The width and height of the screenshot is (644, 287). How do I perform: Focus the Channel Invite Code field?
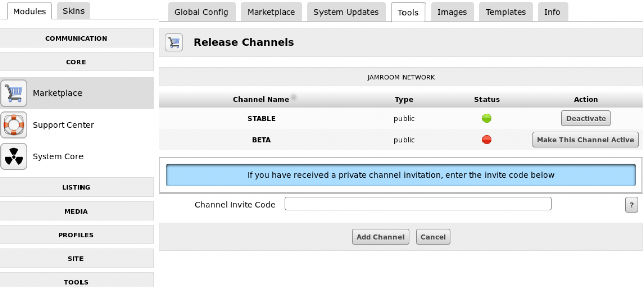pos(418,204)
